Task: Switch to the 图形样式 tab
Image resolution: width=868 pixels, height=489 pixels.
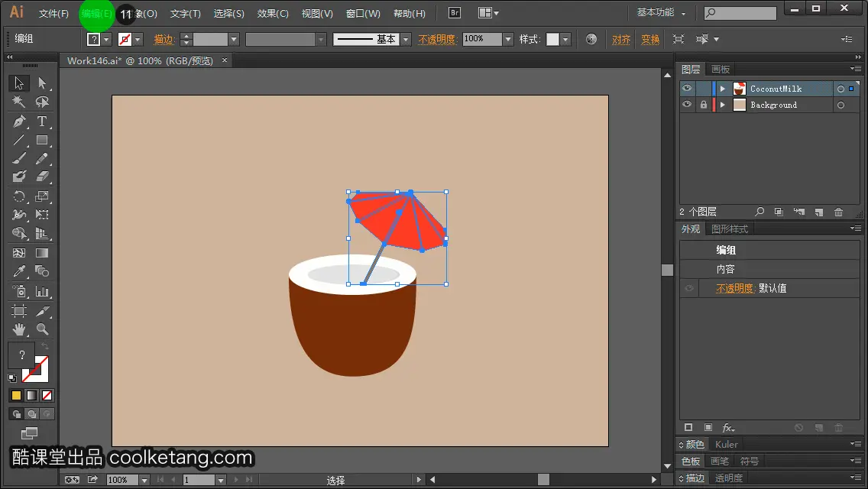Action: point(730,229)
